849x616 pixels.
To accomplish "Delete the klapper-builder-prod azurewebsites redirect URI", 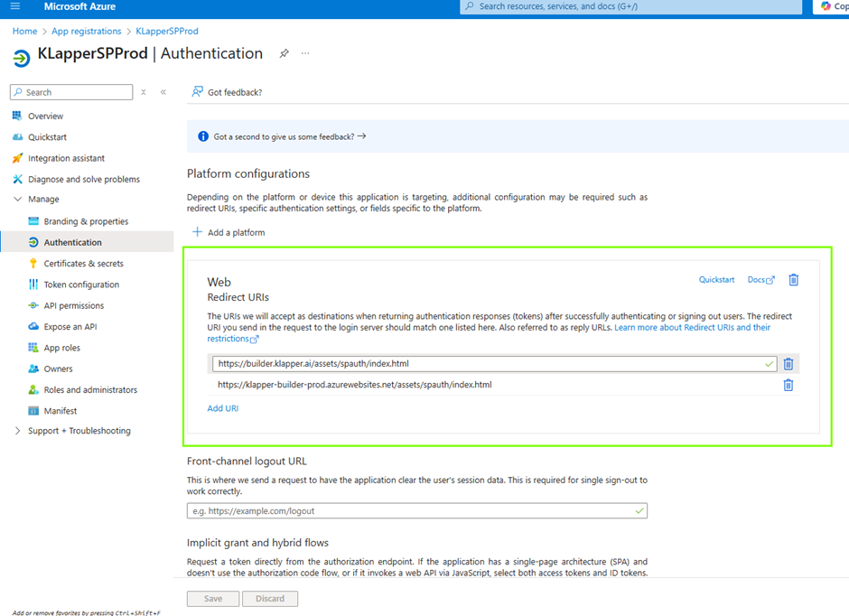I will click(x=788, y=385).
